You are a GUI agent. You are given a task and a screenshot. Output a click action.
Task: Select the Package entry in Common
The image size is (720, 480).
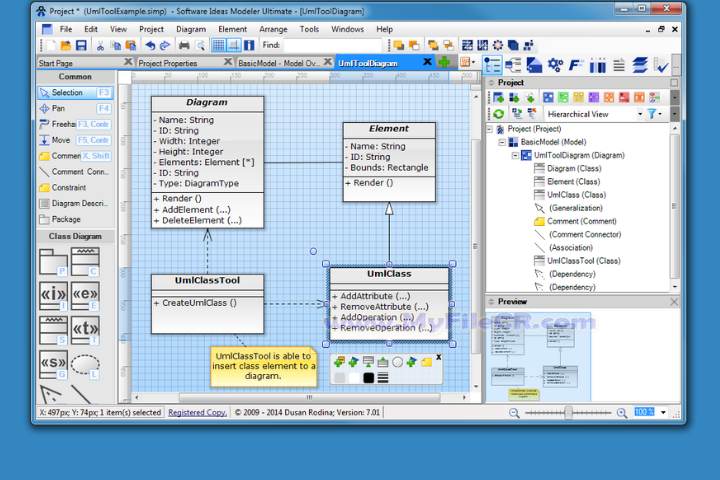coord(75,219)
